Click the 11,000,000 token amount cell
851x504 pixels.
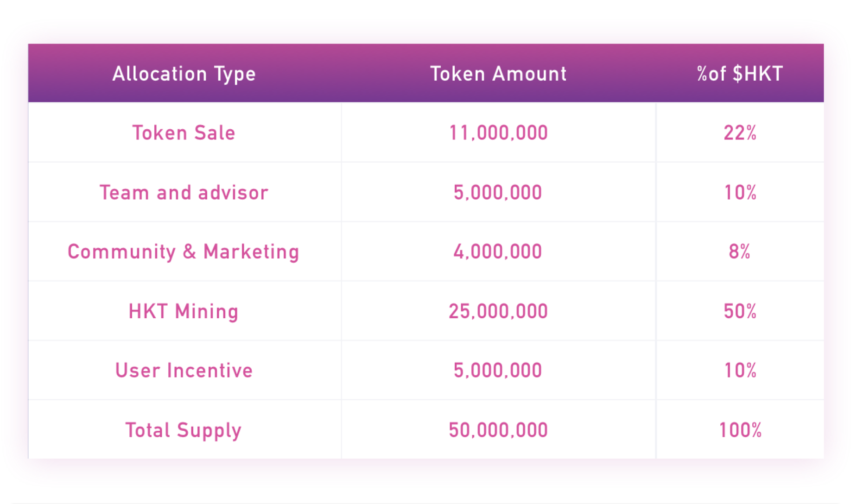coord(498,133)
